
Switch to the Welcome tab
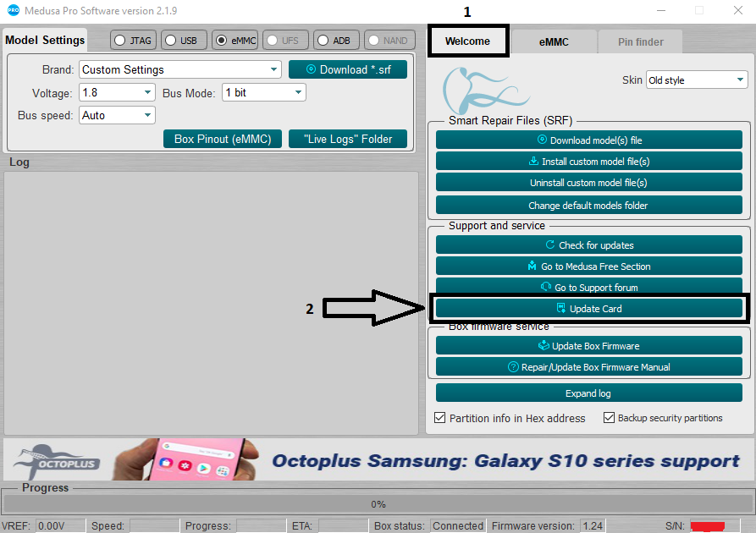pyautogui.click(x=467, y=41)
